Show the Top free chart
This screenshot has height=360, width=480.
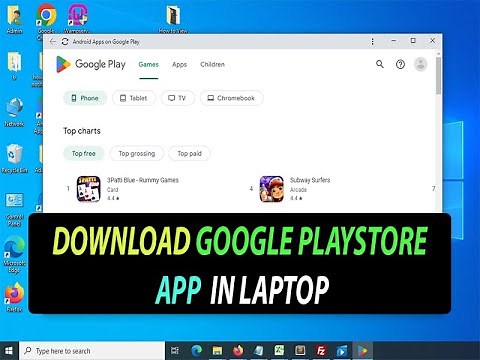point(84,153)
